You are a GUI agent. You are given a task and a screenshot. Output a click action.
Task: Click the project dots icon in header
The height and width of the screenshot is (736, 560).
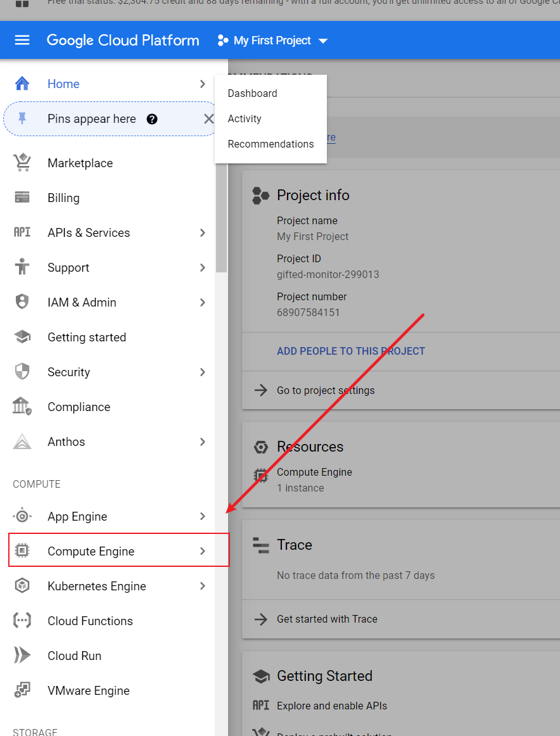tap(223, 41)
